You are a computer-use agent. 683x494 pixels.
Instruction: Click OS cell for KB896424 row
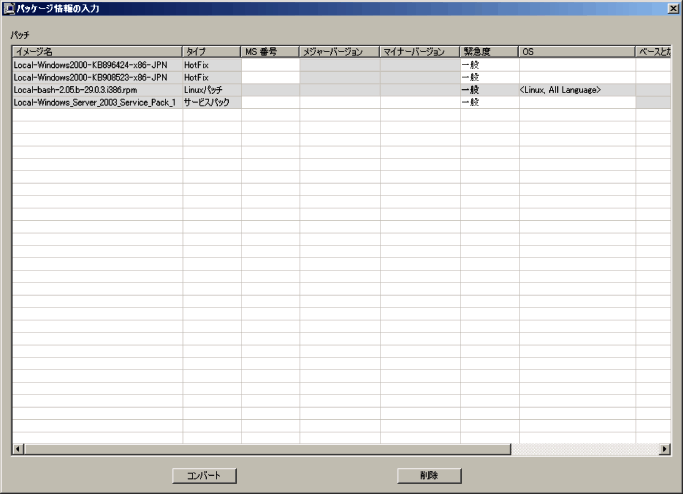[578, 65]
